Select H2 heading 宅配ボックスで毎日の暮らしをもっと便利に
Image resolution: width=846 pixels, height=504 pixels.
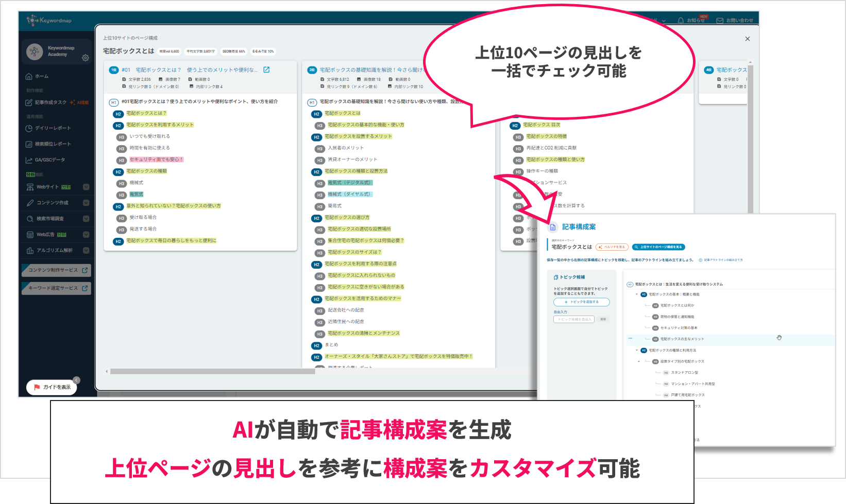tap(172, 240)
